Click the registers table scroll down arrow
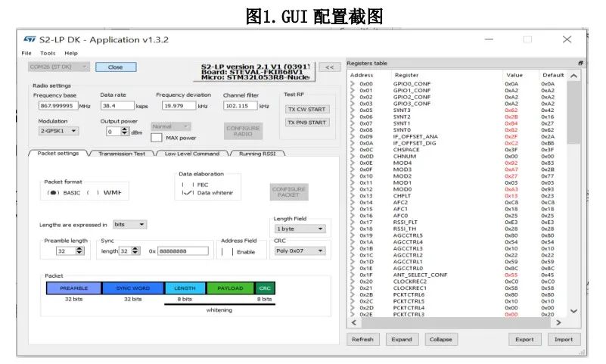Viewport: 606px width, 364px height. (574, 311)
